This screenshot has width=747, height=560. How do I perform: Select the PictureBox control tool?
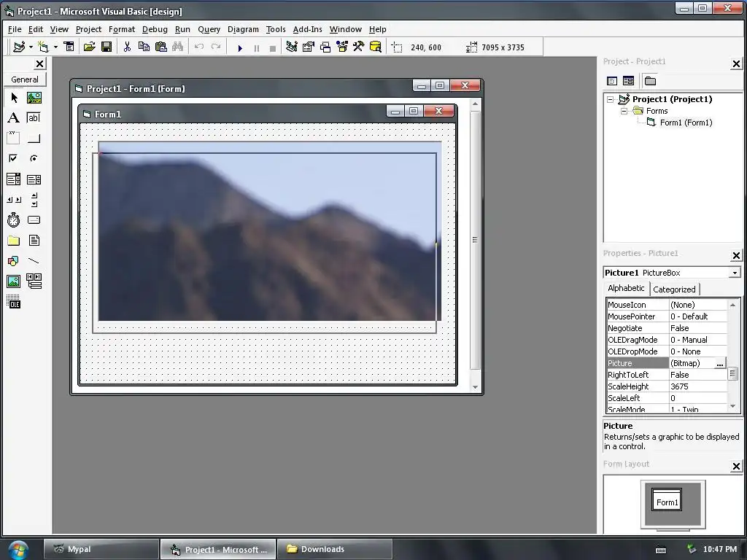tap(34, 98)
